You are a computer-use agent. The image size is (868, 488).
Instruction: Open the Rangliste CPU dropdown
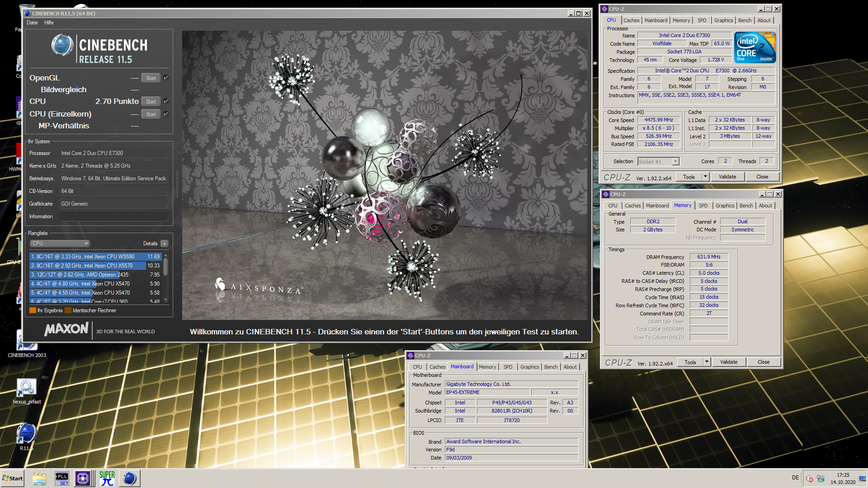pos(60,244)
